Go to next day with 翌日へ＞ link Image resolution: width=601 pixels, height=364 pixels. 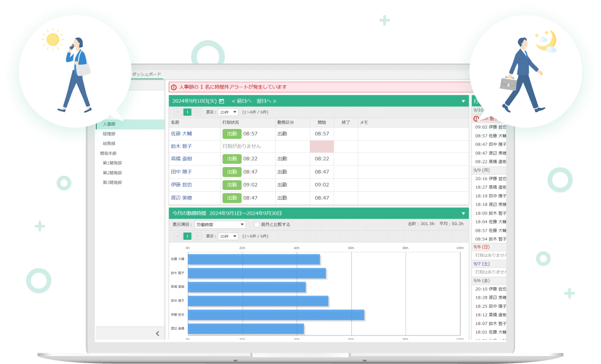[266, 101]
